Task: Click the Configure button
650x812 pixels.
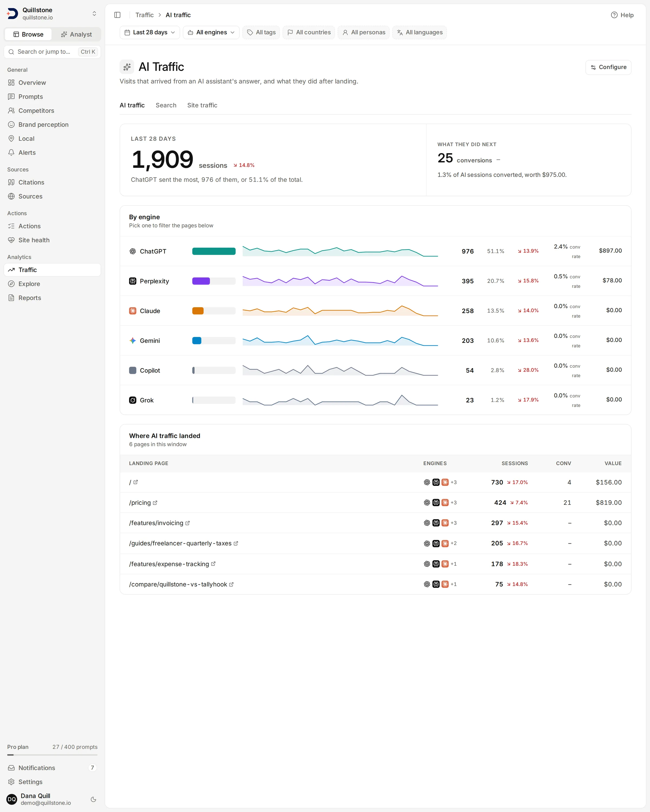Action: 608,67
